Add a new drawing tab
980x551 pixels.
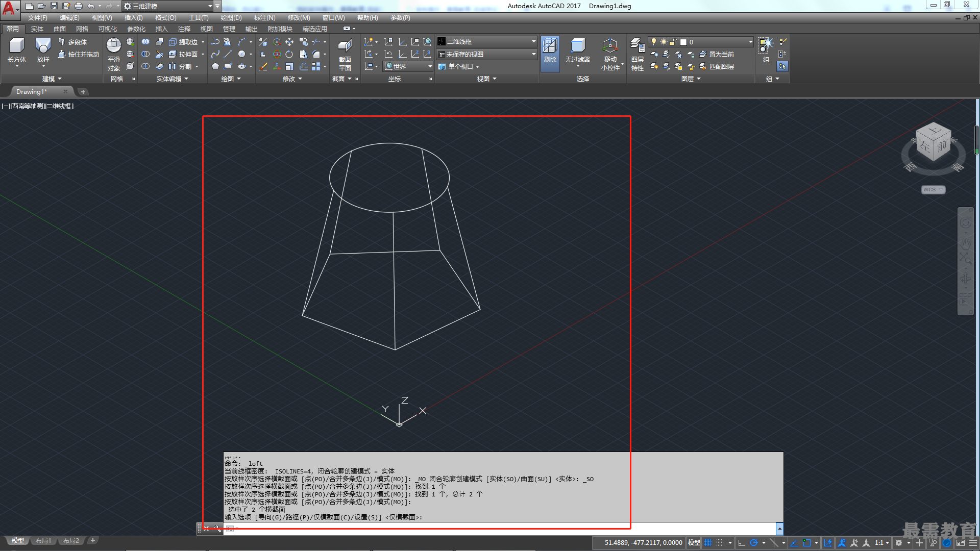83,92
